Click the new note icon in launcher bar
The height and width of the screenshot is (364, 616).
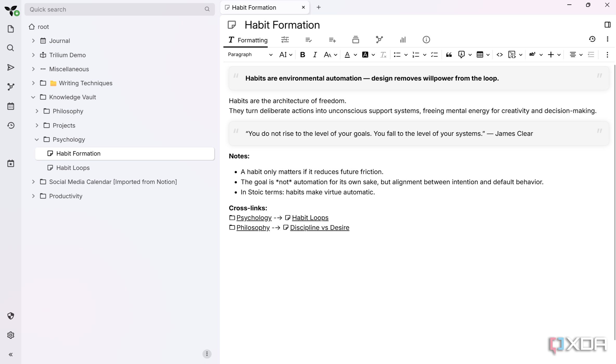pos(11,29)
